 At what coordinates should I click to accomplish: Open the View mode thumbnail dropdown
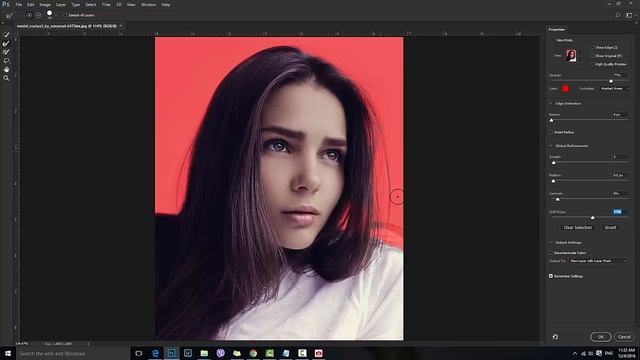pos(573,56)
